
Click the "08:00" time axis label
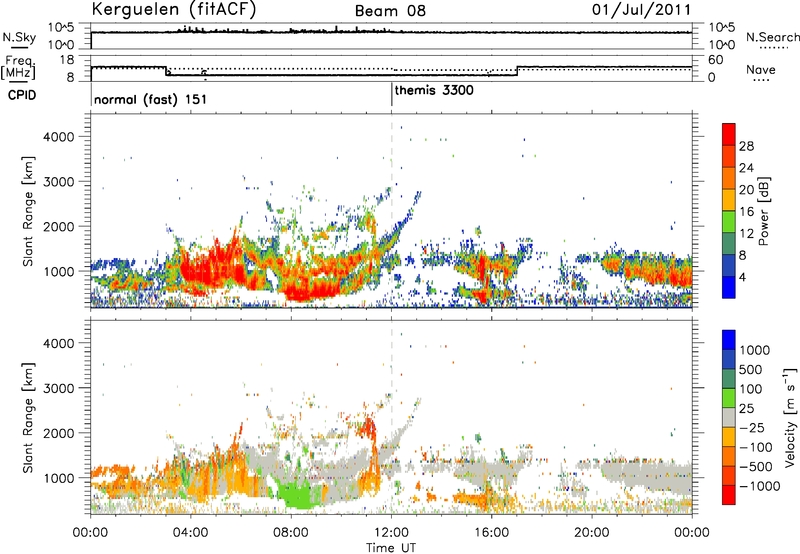click(x=291, y=533)
